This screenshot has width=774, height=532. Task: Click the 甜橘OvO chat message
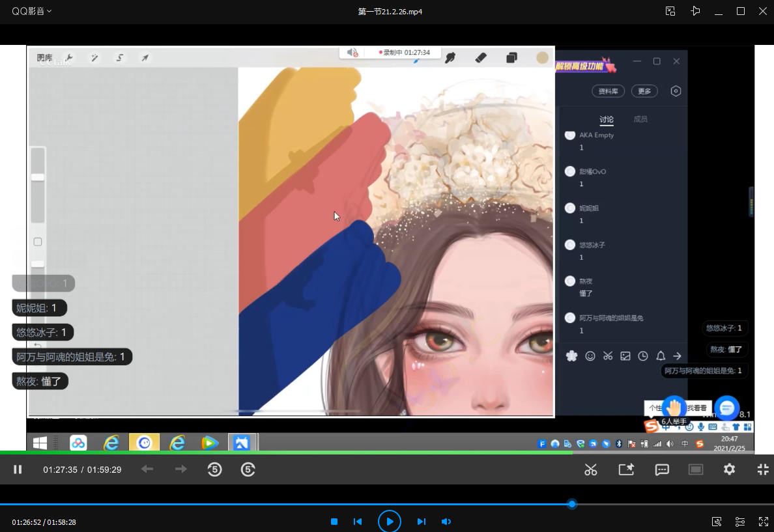click(622, 178)
